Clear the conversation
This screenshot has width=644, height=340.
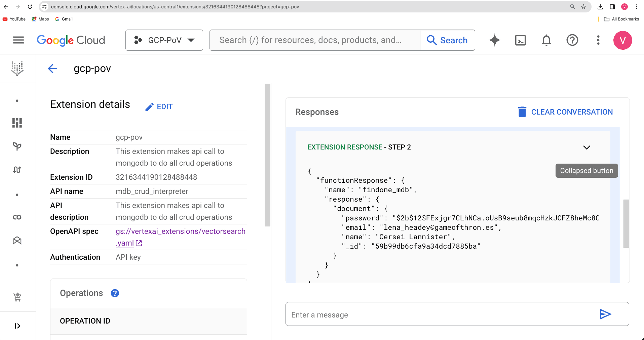[x=565, y=112]
